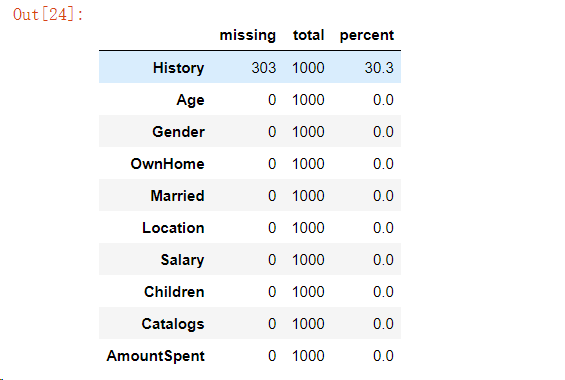This screenshot has height=380, width=565.
Task: Click the Children row label
Action: click(x=174, y=292)
